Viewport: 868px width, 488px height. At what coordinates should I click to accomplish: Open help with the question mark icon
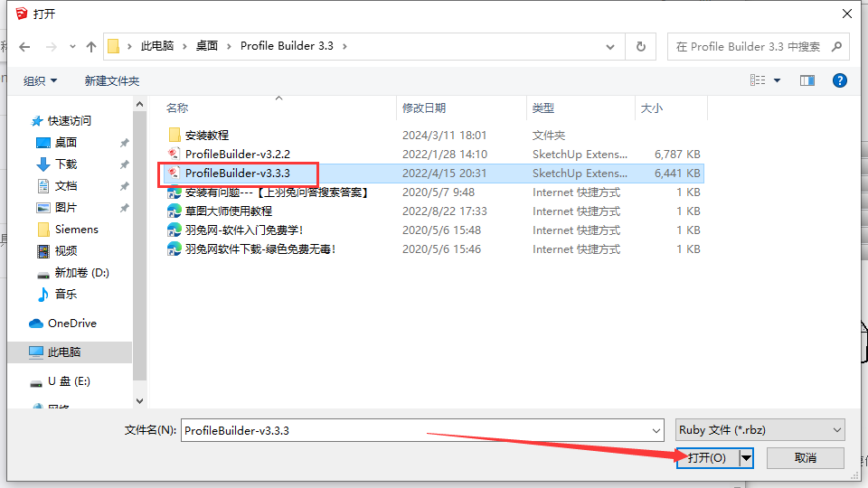point(839,80)
